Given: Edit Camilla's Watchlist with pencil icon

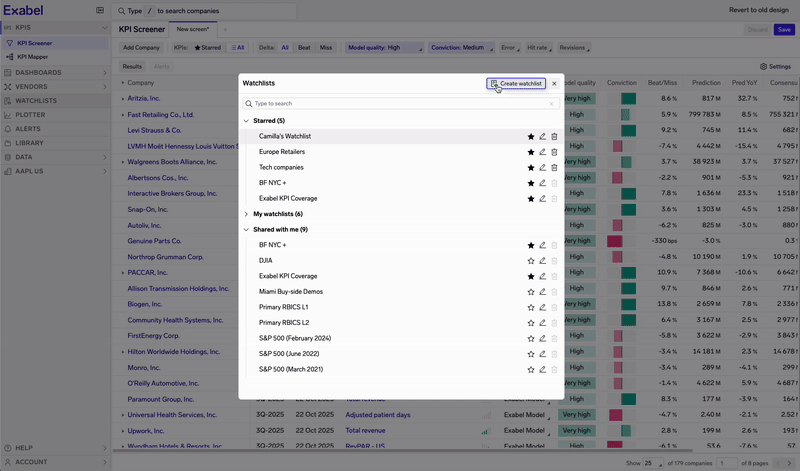Looking at the screenshot, I should (x=542, y=137).
